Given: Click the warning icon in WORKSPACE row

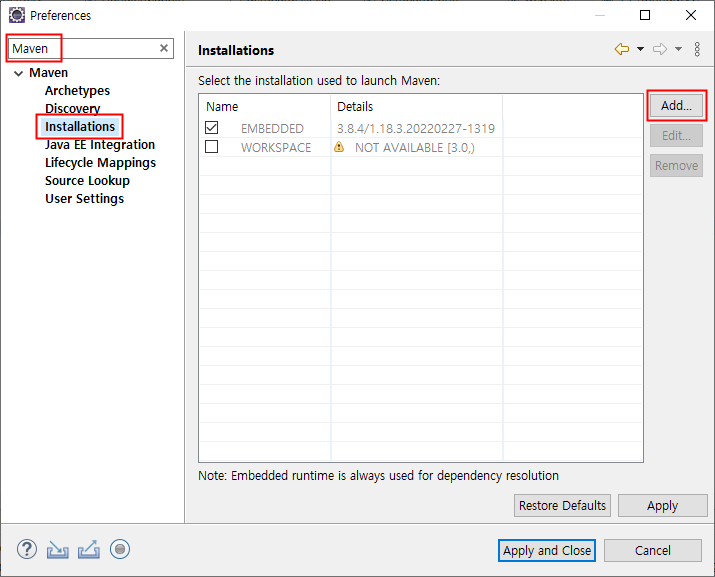Looking at the screenshot, I should point(339,147).
